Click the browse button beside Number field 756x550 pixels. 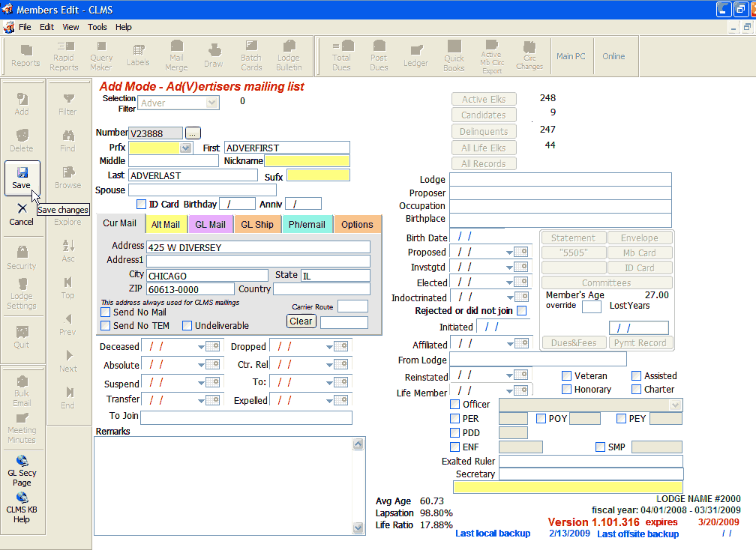pyautogui.click(x=193, y=133)
